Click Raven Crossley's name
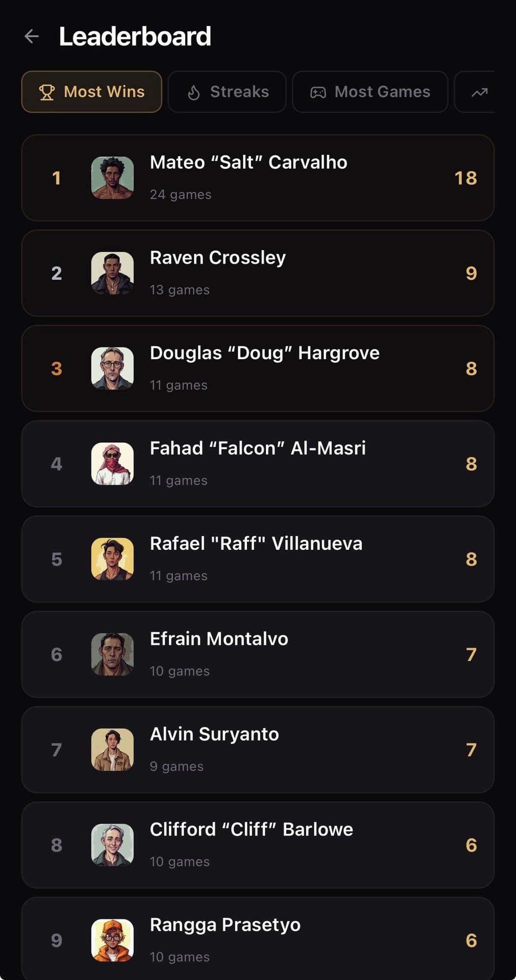Screen dimensions: 516x980 pos(218,258)
